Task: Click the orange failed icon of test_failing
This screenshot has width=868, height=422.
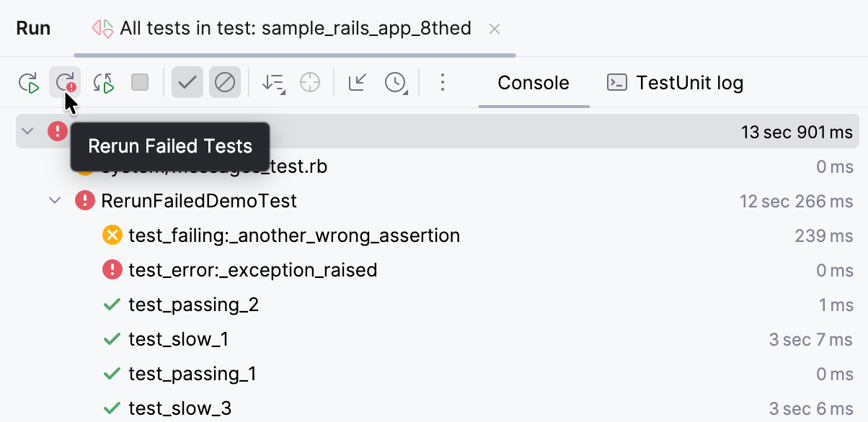Action: [x=112, y=235]
